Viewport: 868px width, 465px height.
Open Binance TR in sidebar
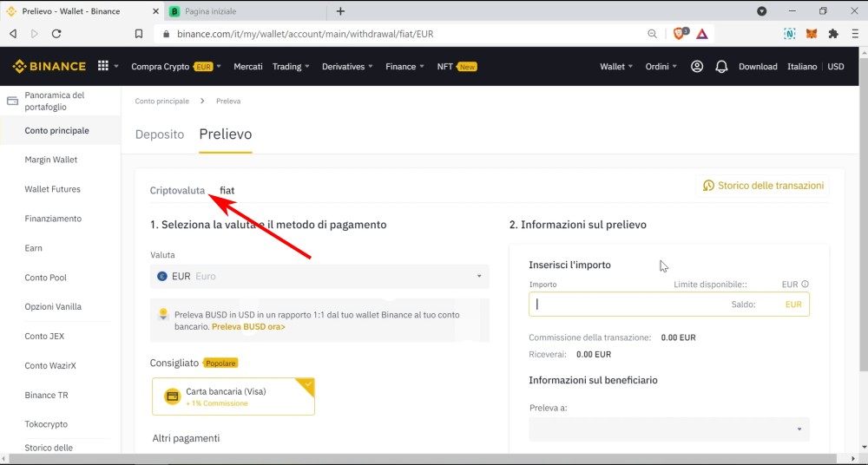pyautogui.click(x=47, y=396)
